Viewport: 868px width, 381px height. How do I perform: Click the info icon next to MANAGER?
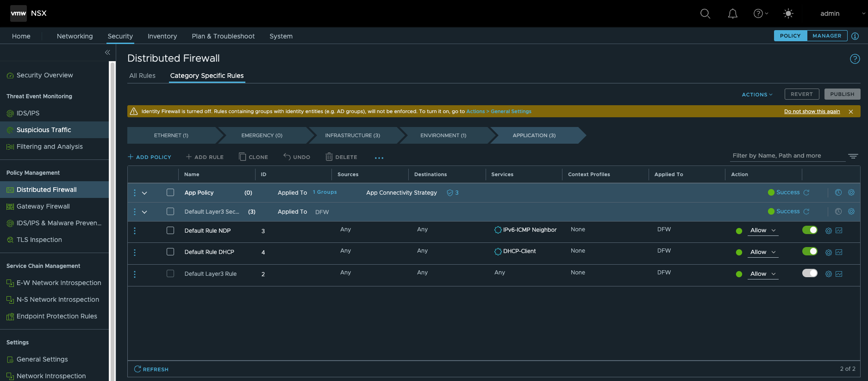[x=855, y=36]
